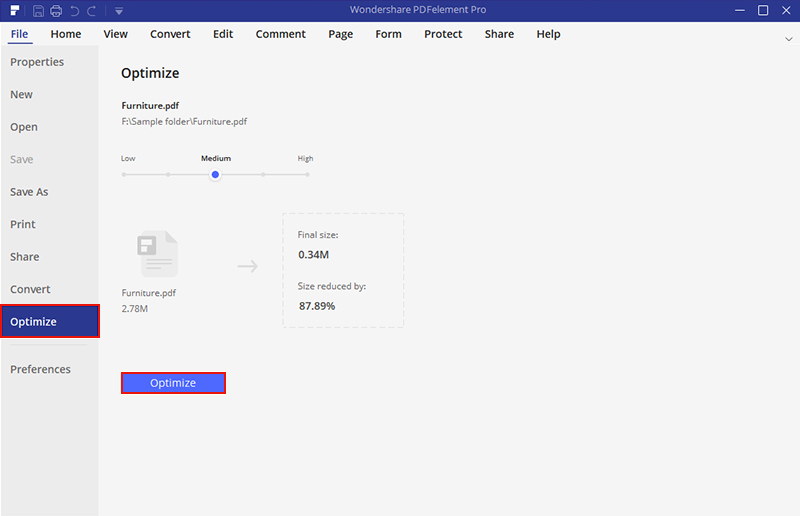
Task: Click the Furniture.pdf document icon
Action: (x=157, y=254)
